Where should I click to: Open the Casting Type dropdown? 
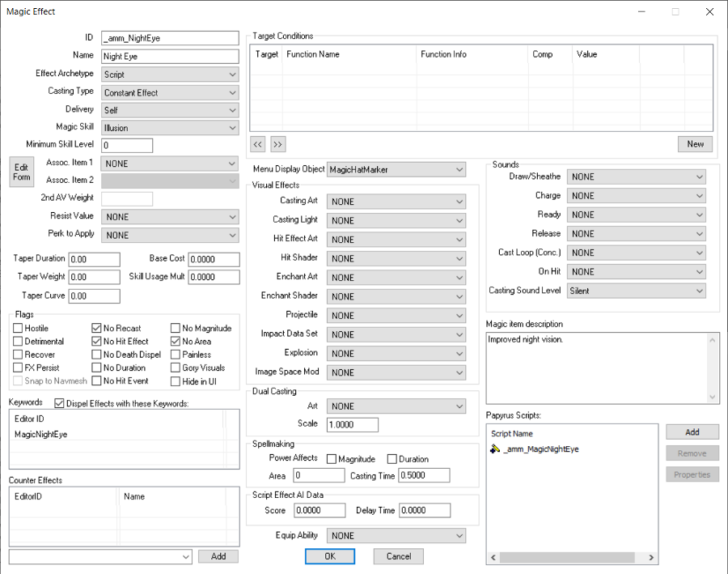click(x=170, y=92)
